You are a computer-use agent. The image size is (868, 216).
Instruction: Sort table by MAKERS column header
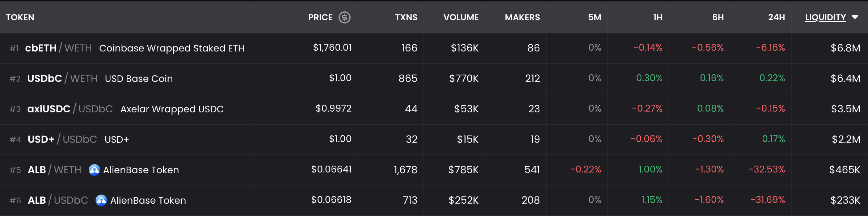click(x=522, y=17)
